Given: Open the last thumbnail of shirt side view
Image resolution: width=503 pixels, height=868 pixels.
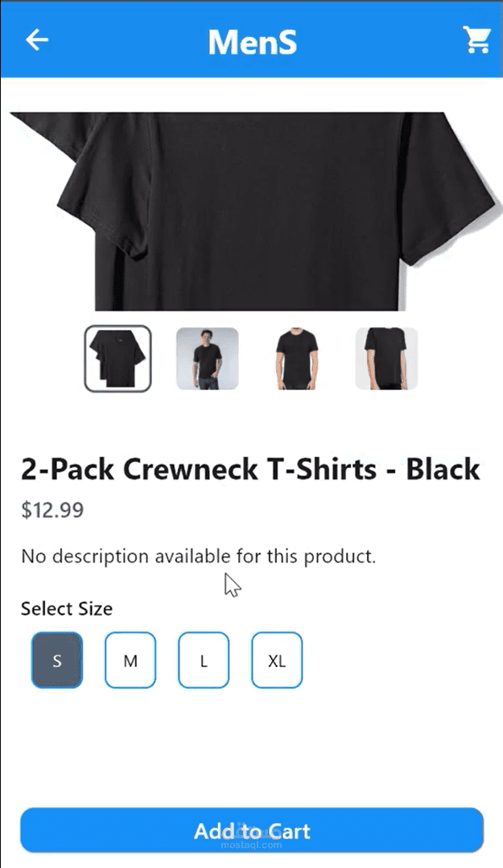Looking at the screenshot, I should pos(386,359).
